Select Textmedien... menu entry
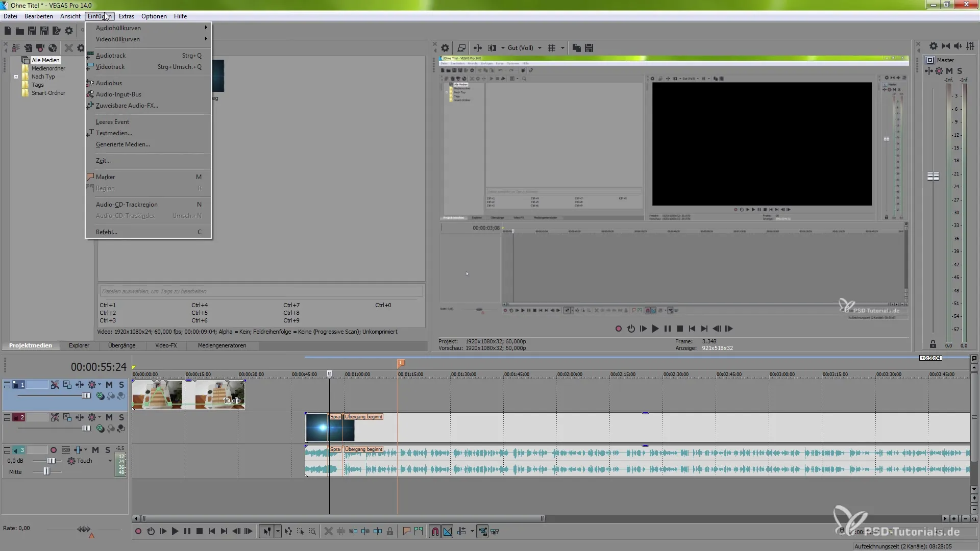The height and width of the screenshot is (551, 980). pyautogui.click(x=149, y=133)
